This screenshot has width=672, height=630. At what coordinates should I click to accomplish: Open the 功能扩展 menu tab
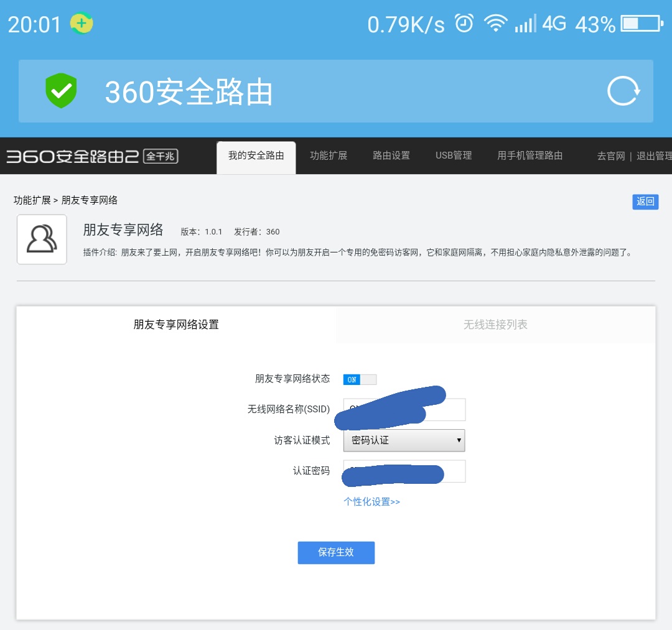[329, 156]
